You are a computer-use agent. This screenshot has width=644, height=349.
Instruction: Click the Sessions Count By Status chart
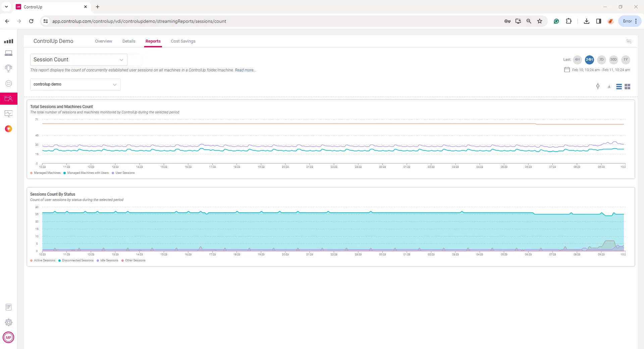click(x=331, y=227)
